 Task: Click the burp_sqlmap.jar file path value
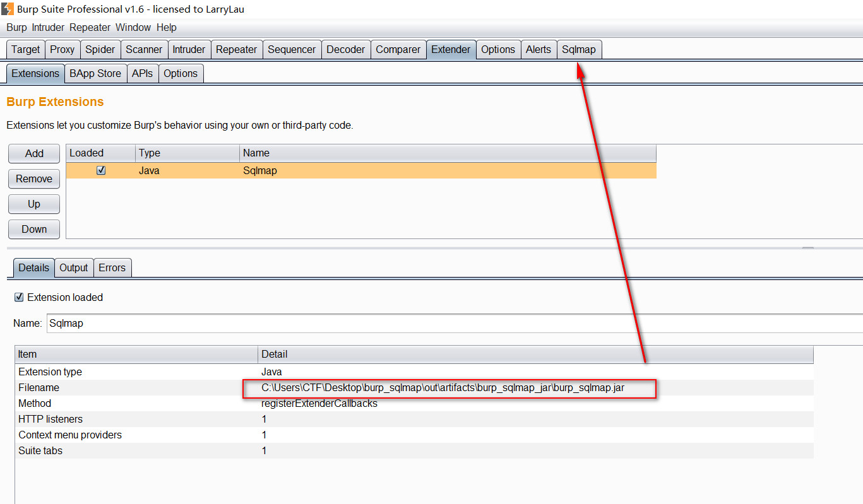[443, 388]
